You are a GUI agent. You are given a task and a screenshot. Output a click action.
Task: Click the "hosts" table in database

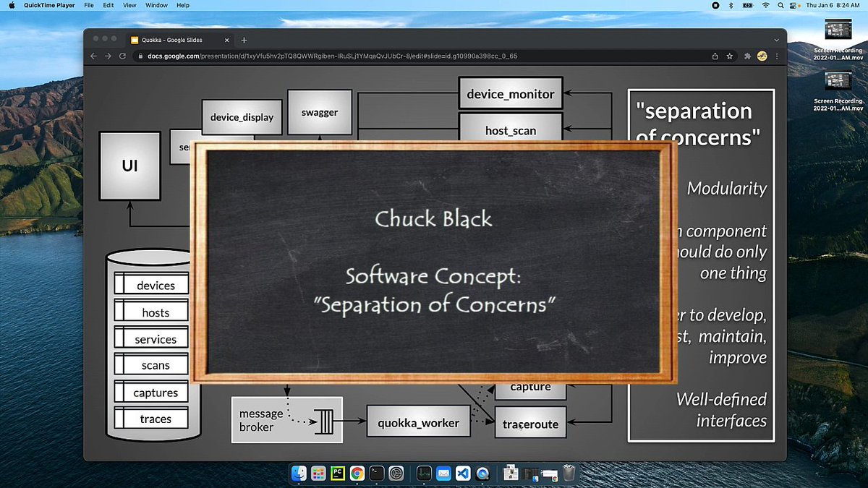151,312
